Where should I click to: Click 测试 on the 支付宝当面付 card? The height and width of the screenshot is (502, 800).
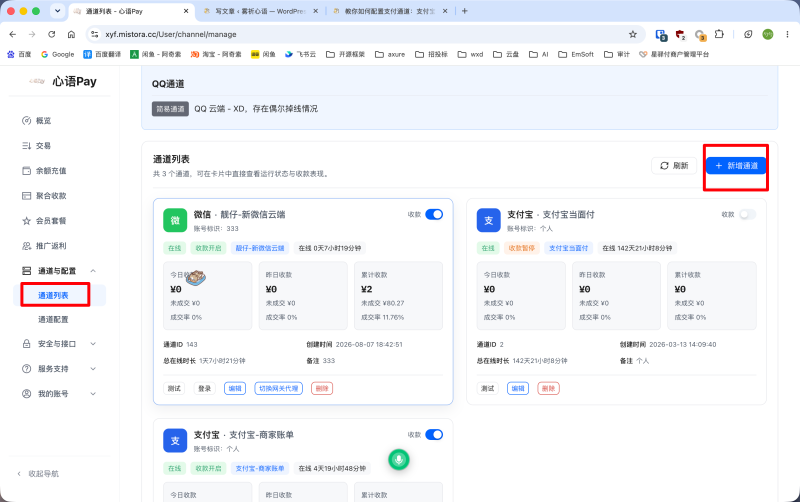click(488, 388)
